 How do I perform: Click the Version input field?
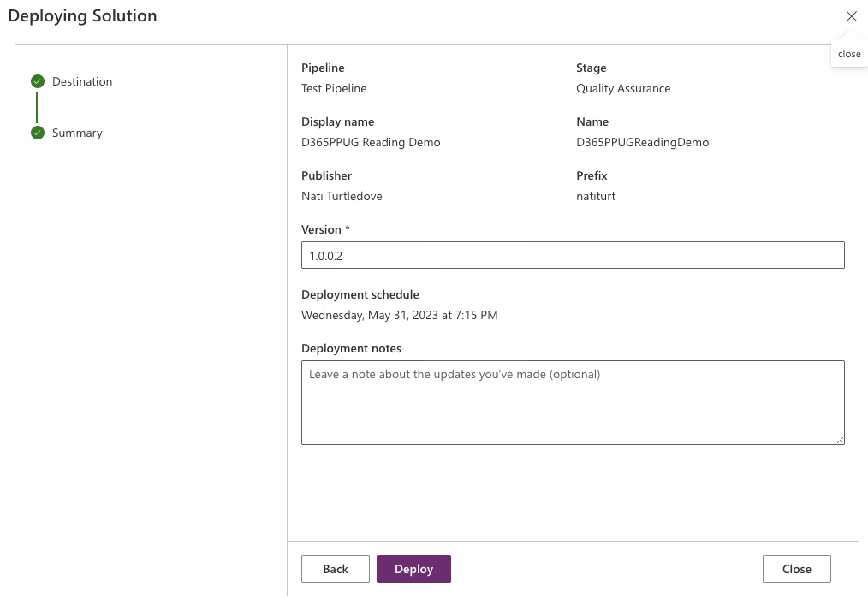(573, 255)
